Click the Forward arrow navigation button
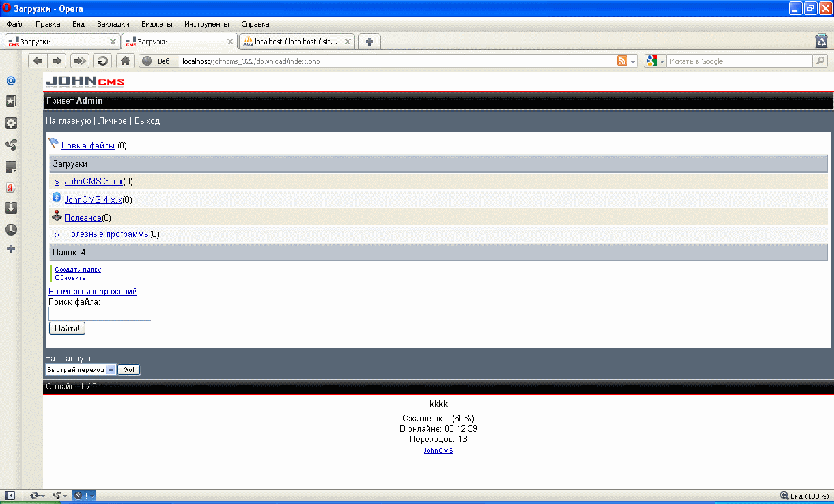Viewport: 834px width, 504px height. (57, 61)
